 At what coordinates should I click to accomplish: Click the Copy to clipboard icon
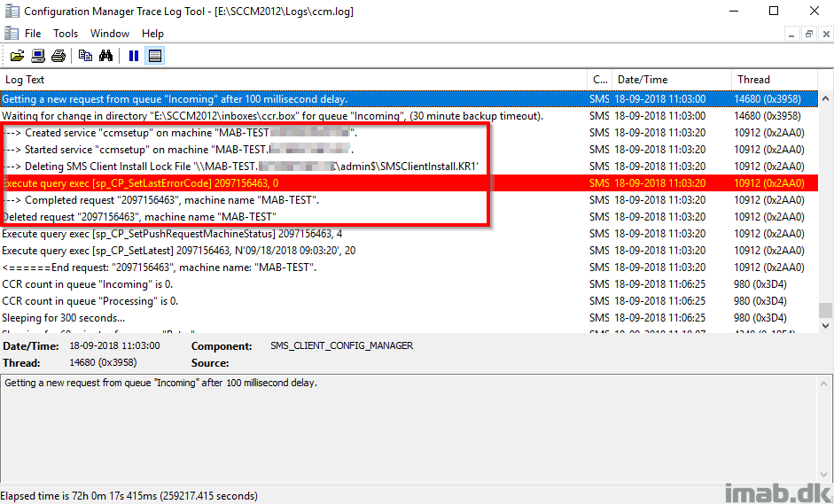point(85,56)
